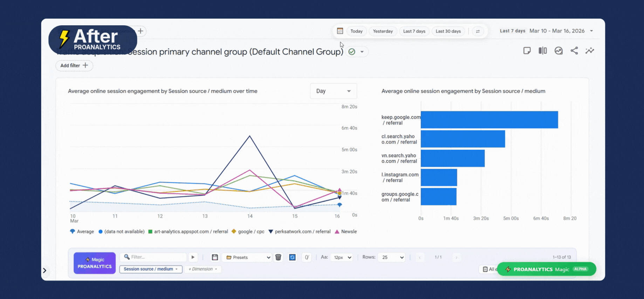Select the Today date preset

[356, 31]
